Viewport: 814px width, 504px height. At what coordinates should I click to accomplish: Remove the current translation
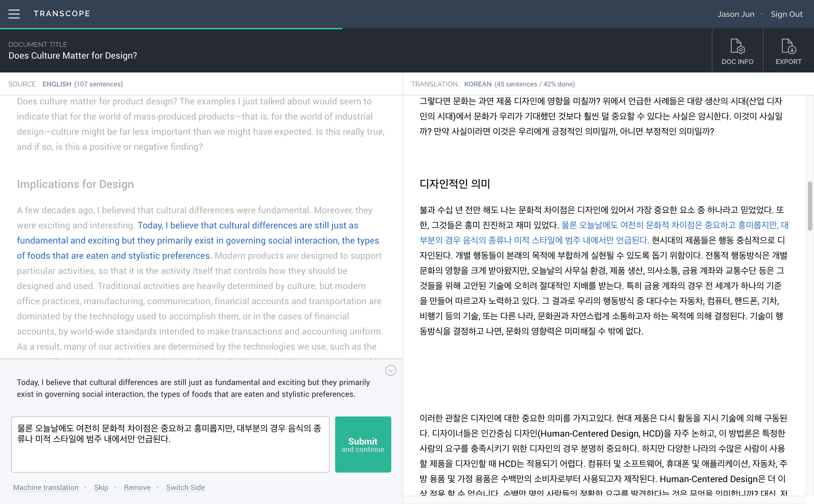(x=137, y=487)
